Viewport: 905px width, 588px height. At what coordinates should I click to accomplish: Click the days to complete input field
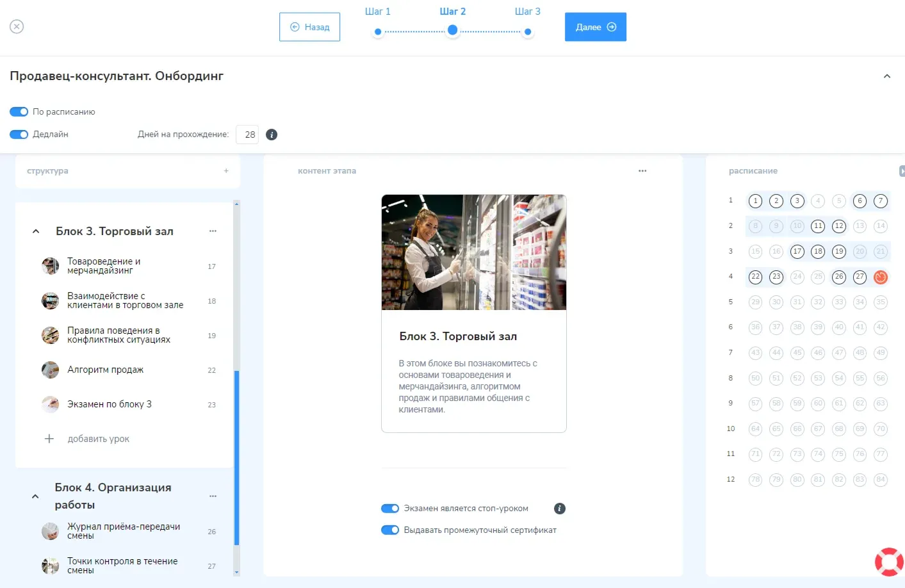point(247,135)
